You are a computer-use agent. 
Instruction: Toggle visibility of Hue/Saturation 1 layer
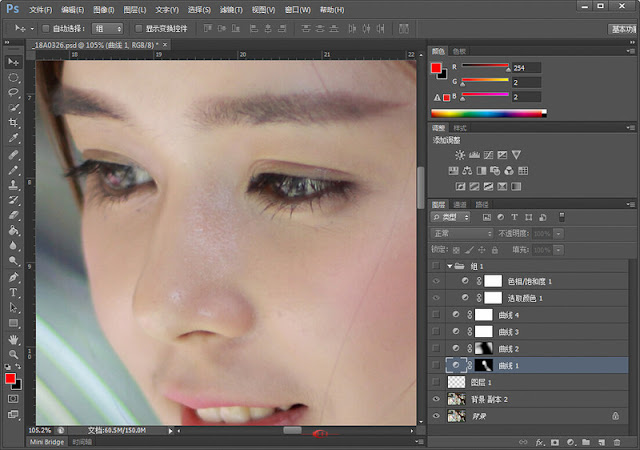coord(436,281)
